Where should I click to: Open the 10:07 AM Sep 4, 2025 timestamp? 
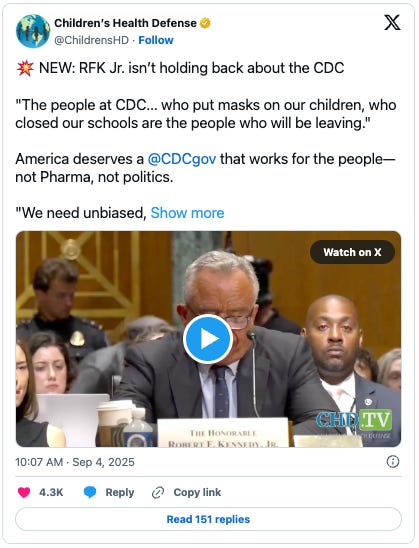tap(75, 462)
